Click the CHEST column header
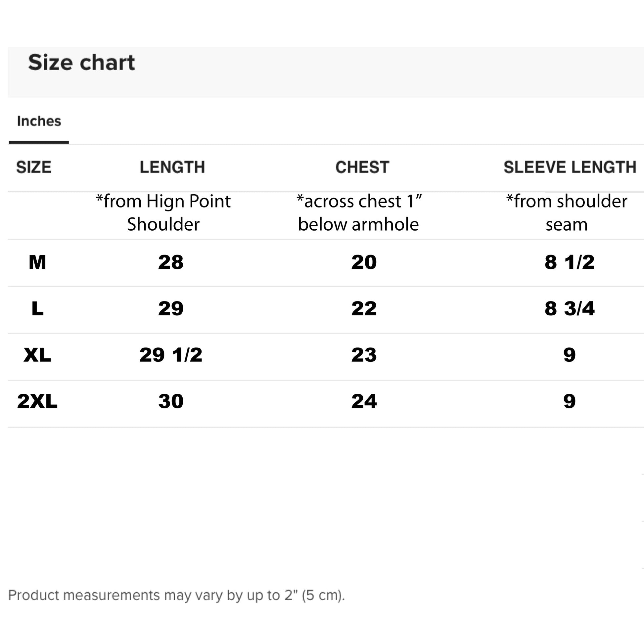Screen dimensions: 644x644 tap(362, 167)
